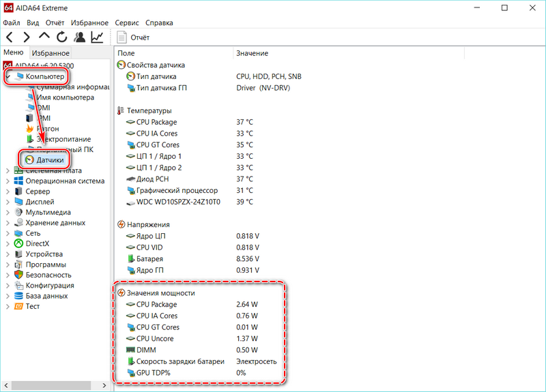Image resolution: width=546 pixels, height=392 pixels.
Task: Switch to the Избранное tab in sidebar
Action: tap(51, 53)
